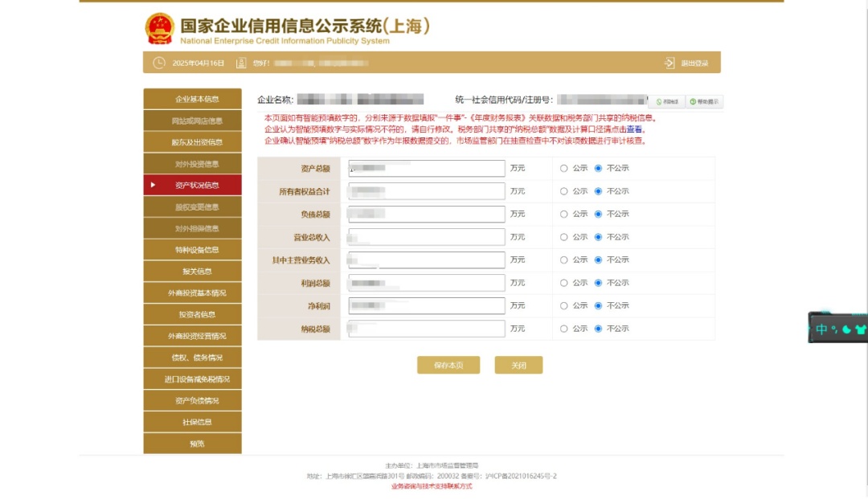Go to 社保信息 section
The image size is (868, 499).
[192, 422]
